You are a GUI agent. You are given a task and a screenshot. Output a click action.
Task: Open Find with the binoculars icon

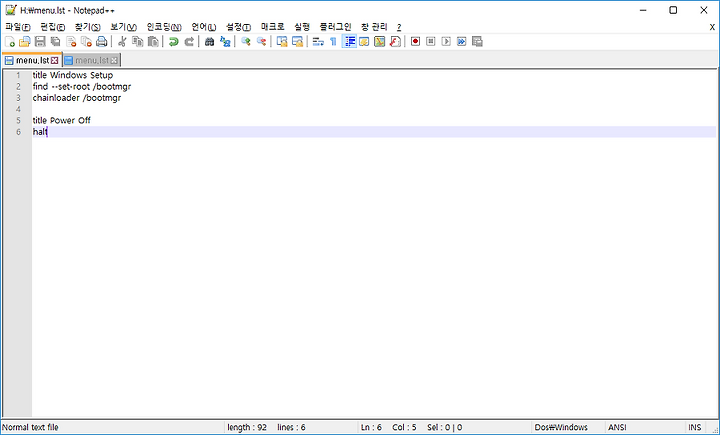click(x=209, y=42)
